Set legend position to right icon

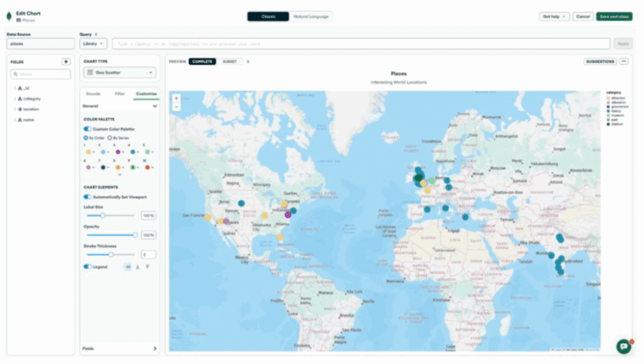(x=128, y=267)
